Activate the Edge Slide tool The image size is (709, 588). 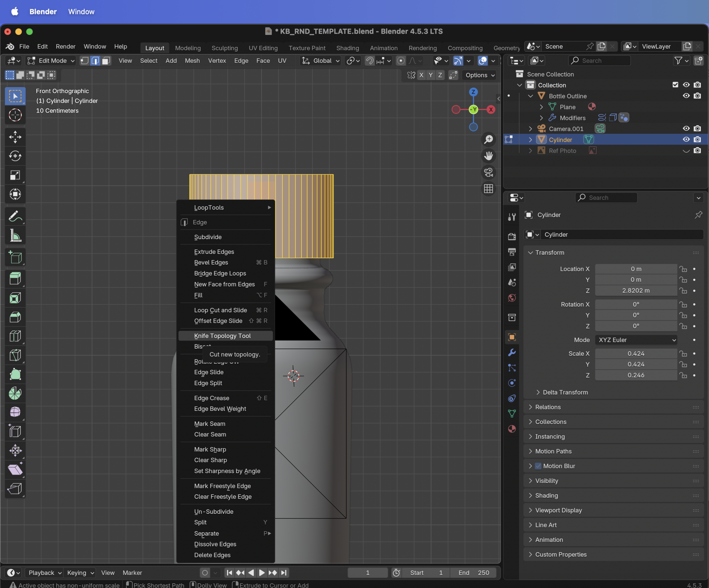coord(15,431)
